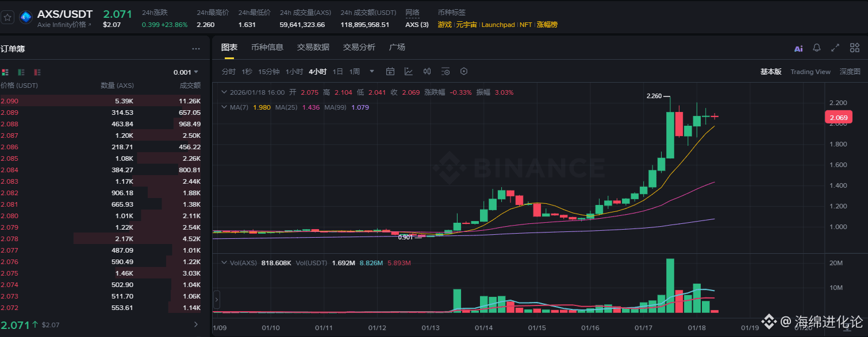Click the AI assistant icon above the chart

point(798,48)
